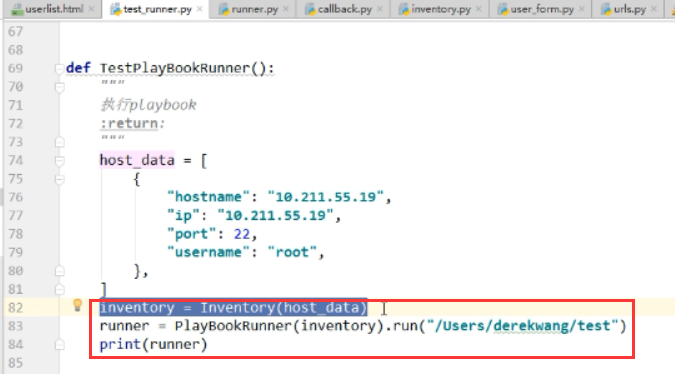Click the "root" string on line 79
Viewport: 675px width, 374px height.
click(x=292, y=252)
